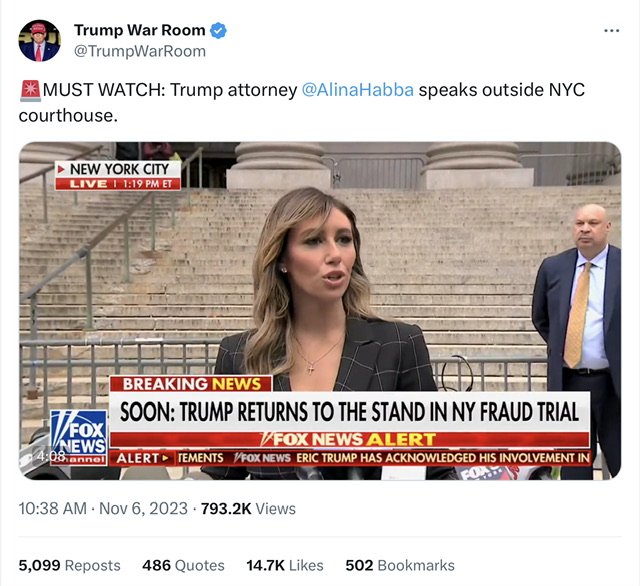Open the @AlinaHabba mention link
Image resolution: width=640 pixels, height=586 pixels.
pyautogui.click(x=358, y=90)
